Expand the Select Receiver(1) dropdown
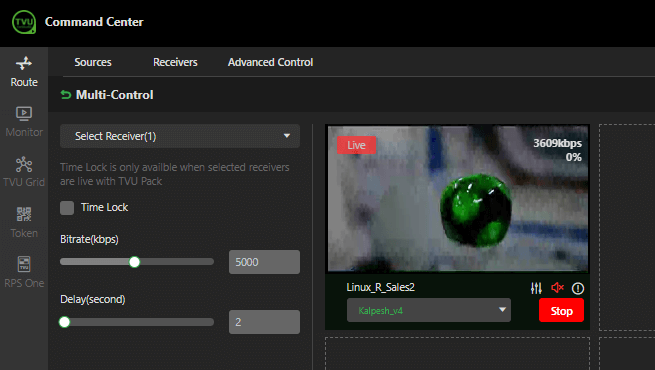 (x=180, y=136)
